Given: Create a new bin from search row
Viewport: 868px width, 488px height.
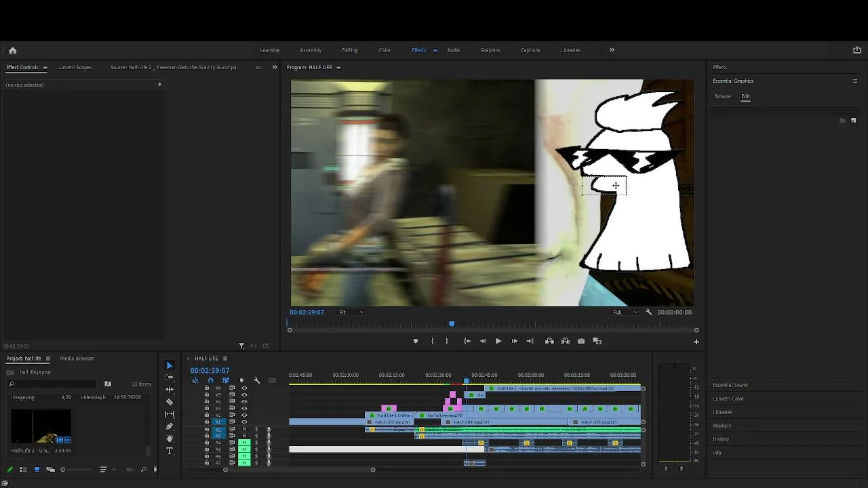Looking at the screenshot, I should coord(107,384).
